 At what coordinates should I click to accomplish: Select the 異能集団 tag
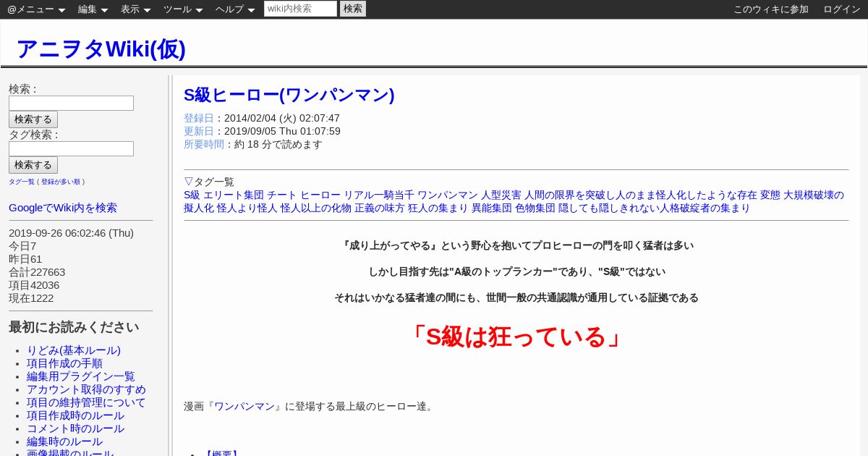(x=492, y=208)
